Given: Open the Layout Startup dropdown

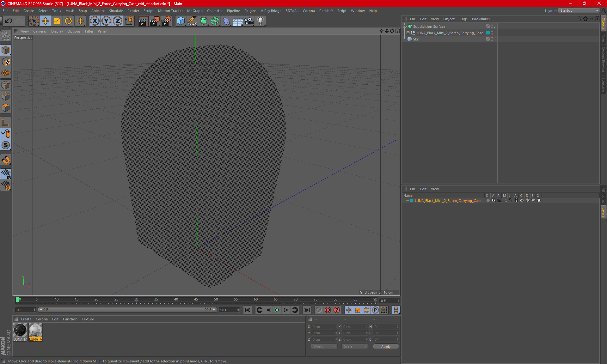Looking at the screenshot, I should [x=579, y=10].
